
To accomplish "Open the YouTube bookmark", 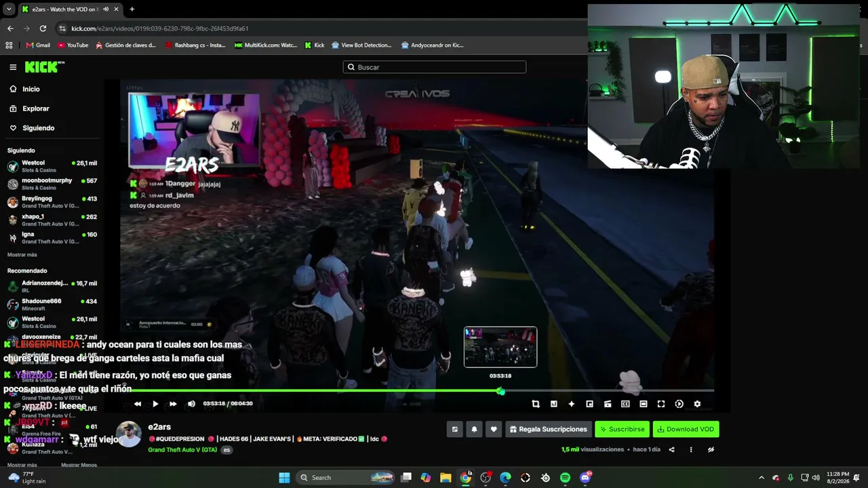I will (73, 45).
